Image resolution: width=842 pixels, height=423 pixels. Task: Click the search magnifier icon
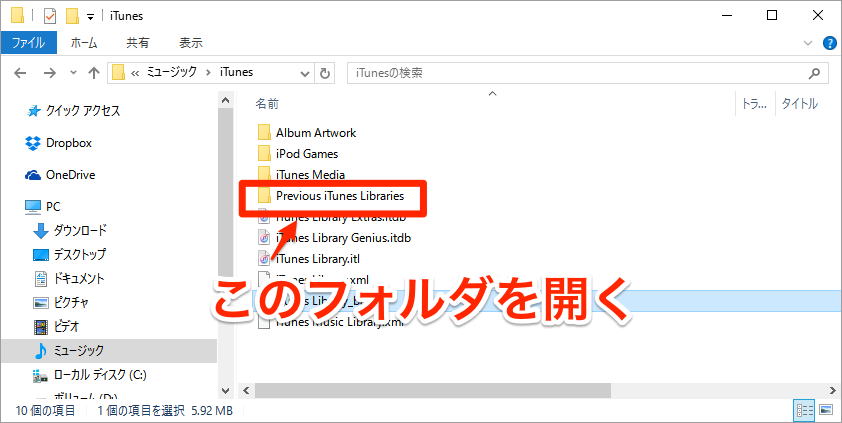tap(815, 73)
